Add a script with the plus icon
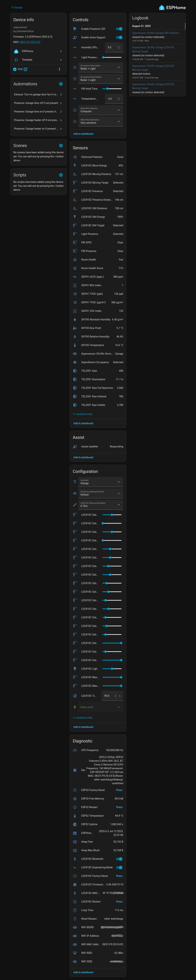Image resolution: width=196 pixels, height=980 pixels. click(x=61, y=175)
